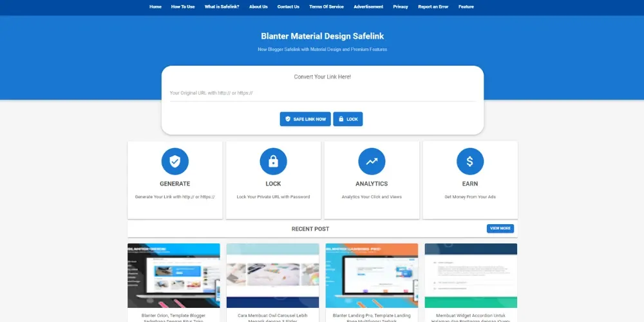Click the shield icon in Generate card
Viewport: 644px width, 322px height.
pyautogui.click(x=175, y=162)
